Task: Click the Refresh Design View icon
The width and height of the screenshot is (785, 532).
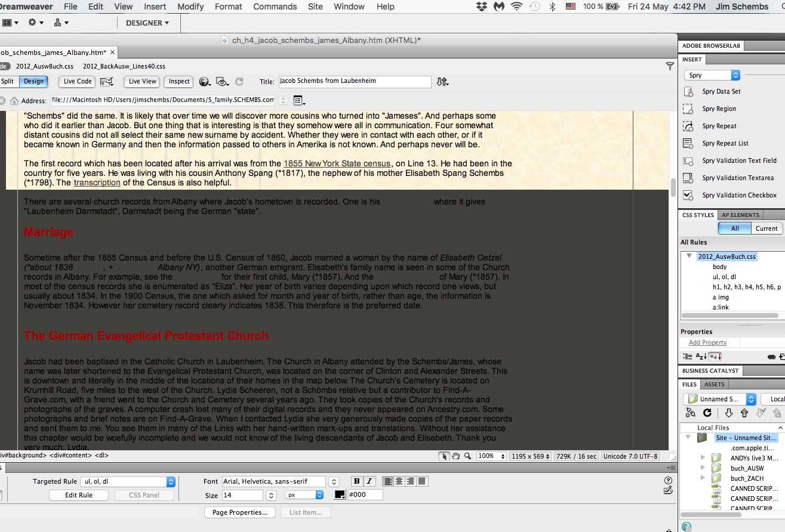Action: click(x=239, y=82)
